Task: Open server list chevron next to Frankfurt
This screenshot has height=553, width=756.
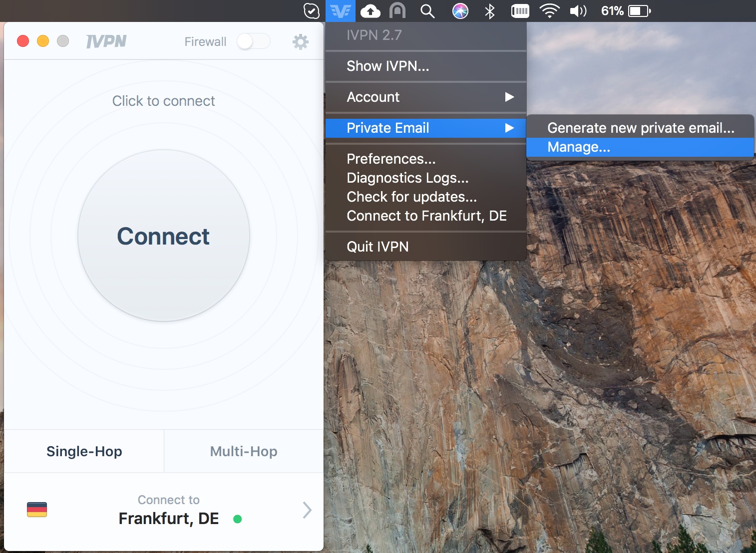Action: point(307,510)
